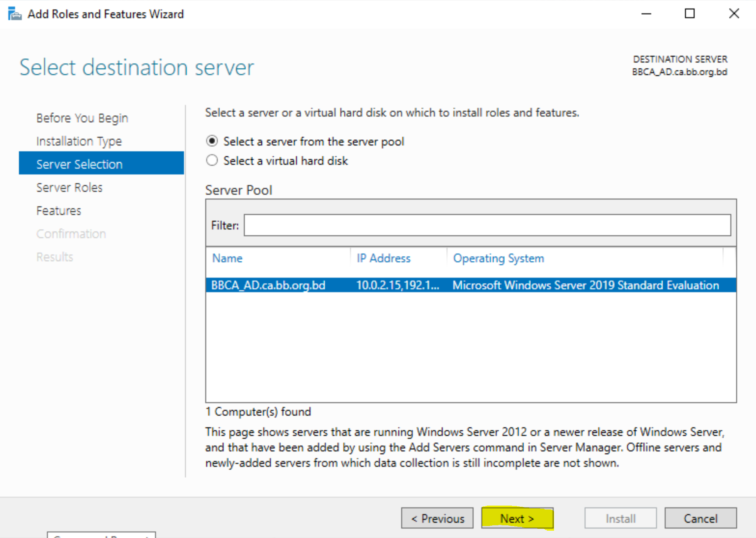
Task: Click Microsoft Windows Server 2019 Standard Evaluation cell
Action: 585,285
